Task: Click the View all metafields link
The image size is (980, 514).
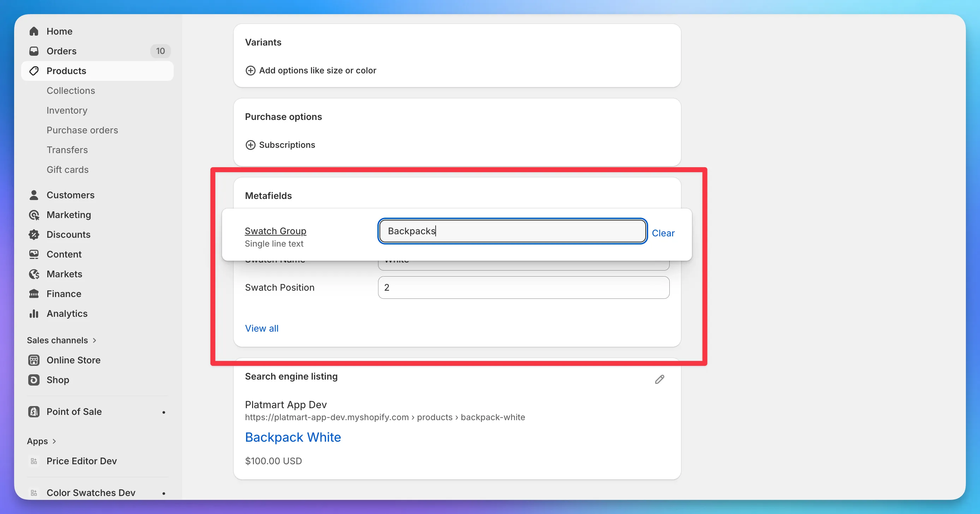Action: click(x=262, y=328)
